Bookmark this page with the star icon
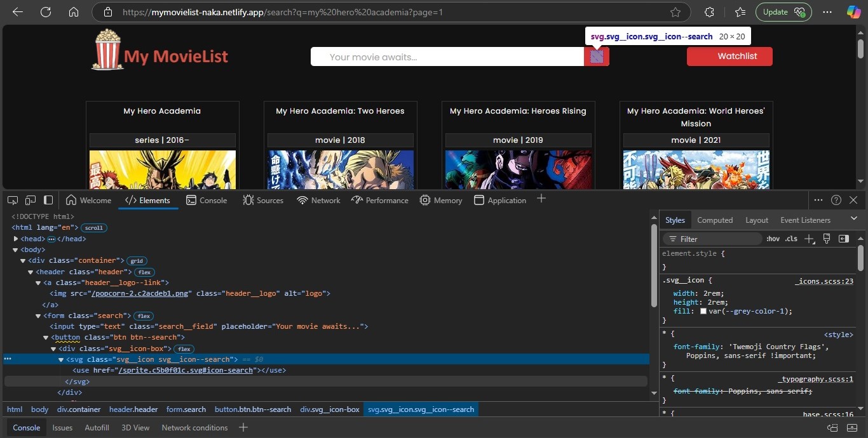 (675, 12)
